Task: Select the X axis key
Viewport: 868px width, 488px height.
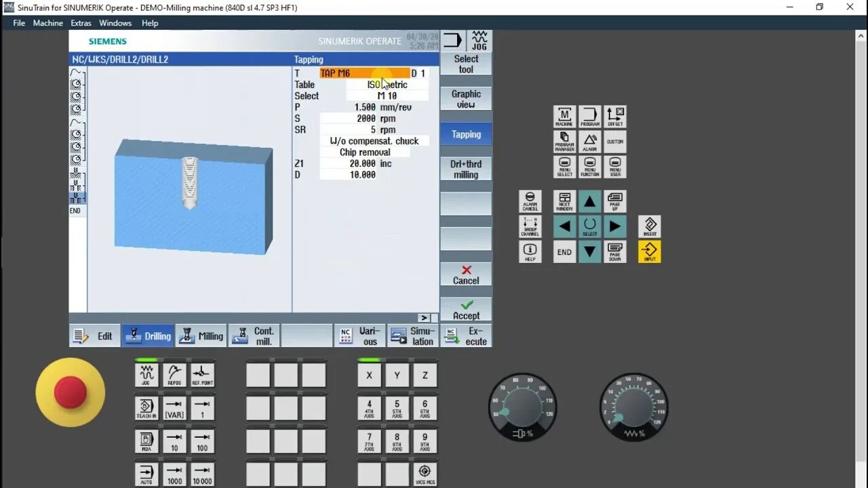Action: pyautogui.click(x=369, y=375)
